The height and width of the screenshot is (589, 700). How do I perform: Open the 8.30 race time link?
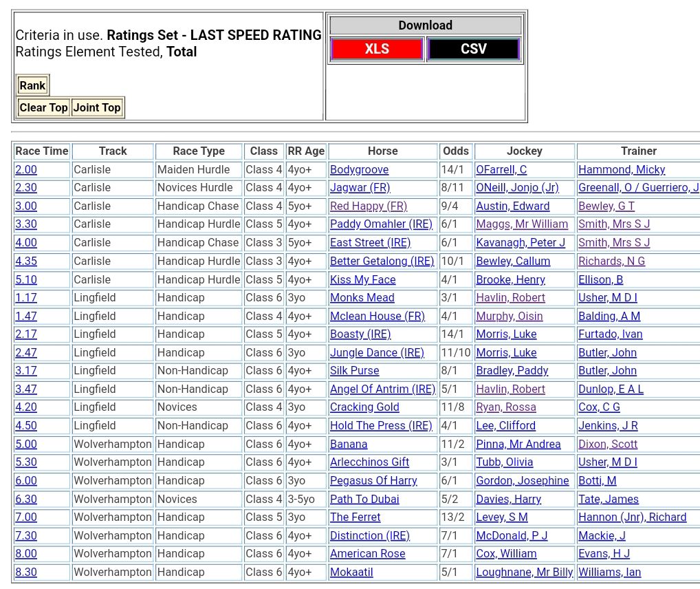point(26,572)
